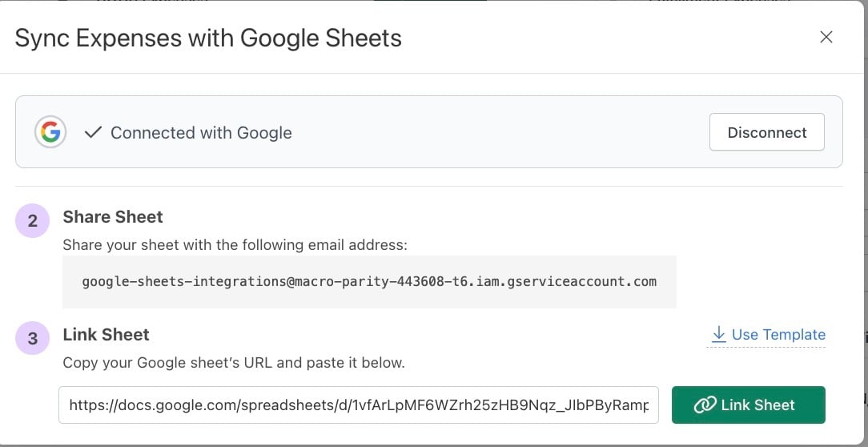Click the gray box around the service email
Viewport: 868px width, 447px height.
[x=369, y=281]
